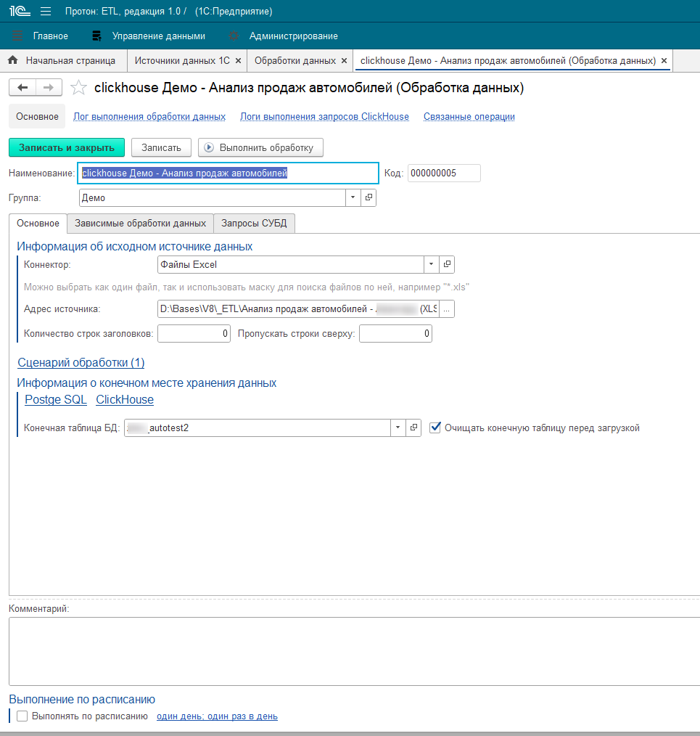Close the Обработки данных tab
The width and height of the screenshot is (700, 736).
pyautogui.click(x=345, y=61)
